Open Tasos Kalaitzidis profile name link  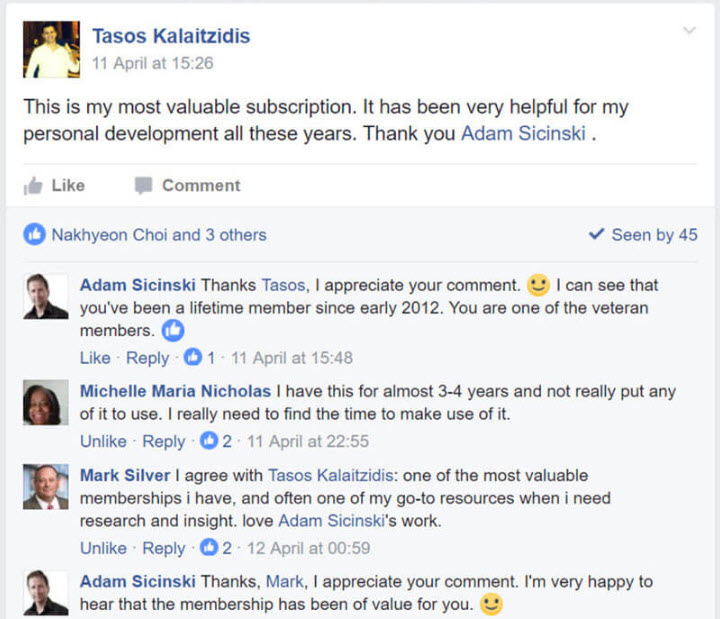171,36
